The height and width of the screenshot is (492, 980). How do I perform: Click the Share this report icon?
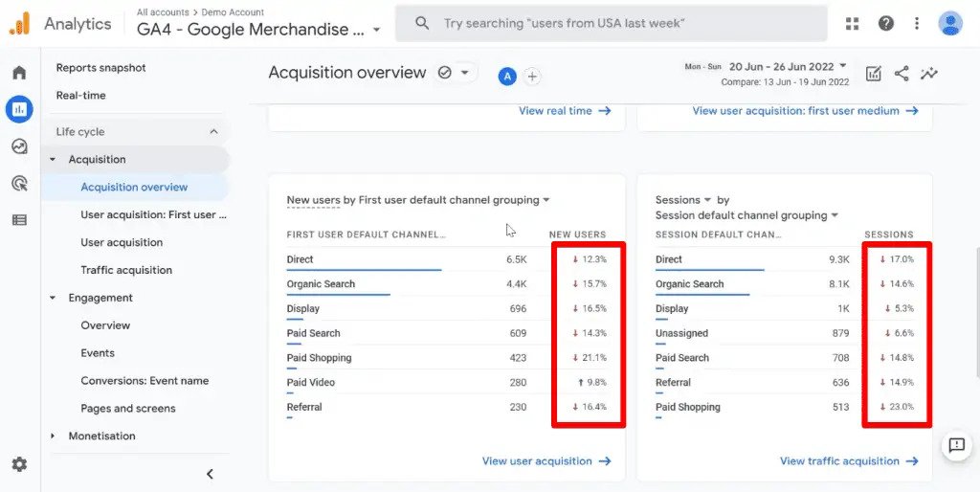pos(902,74)
